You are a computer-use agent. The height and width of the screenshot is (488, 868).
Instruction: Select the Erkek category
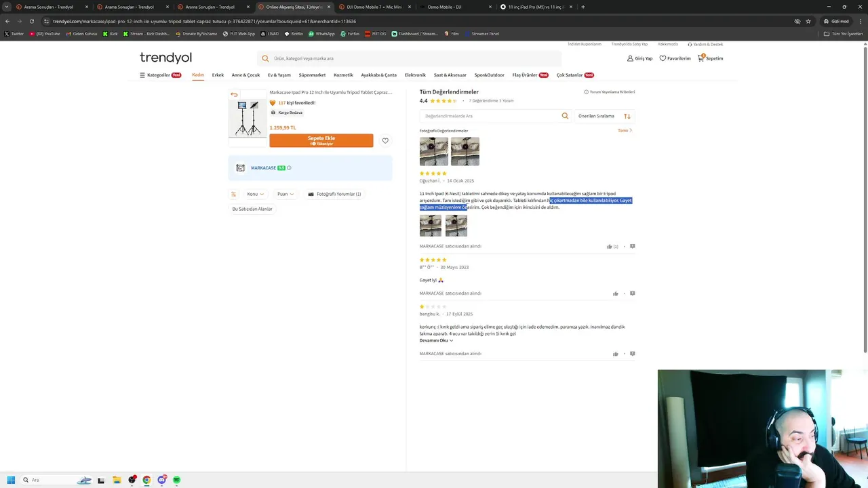218,75
